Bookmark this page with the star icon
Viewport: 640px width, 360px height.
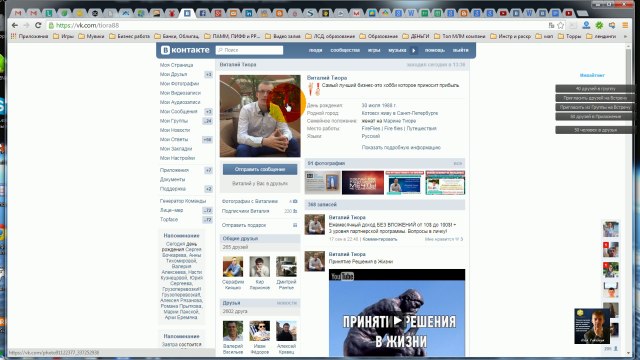point(561,25)
